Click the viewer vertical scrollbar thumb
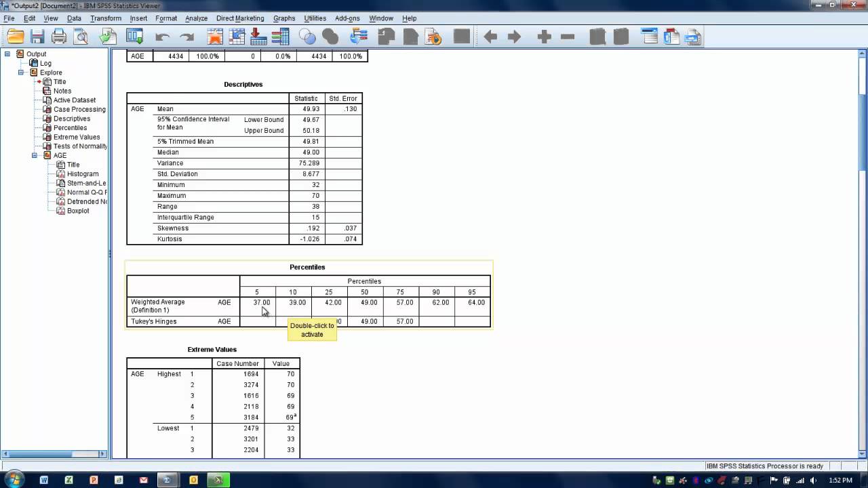The width and height of the screenshot is (868, 488). tap(862, 132)
